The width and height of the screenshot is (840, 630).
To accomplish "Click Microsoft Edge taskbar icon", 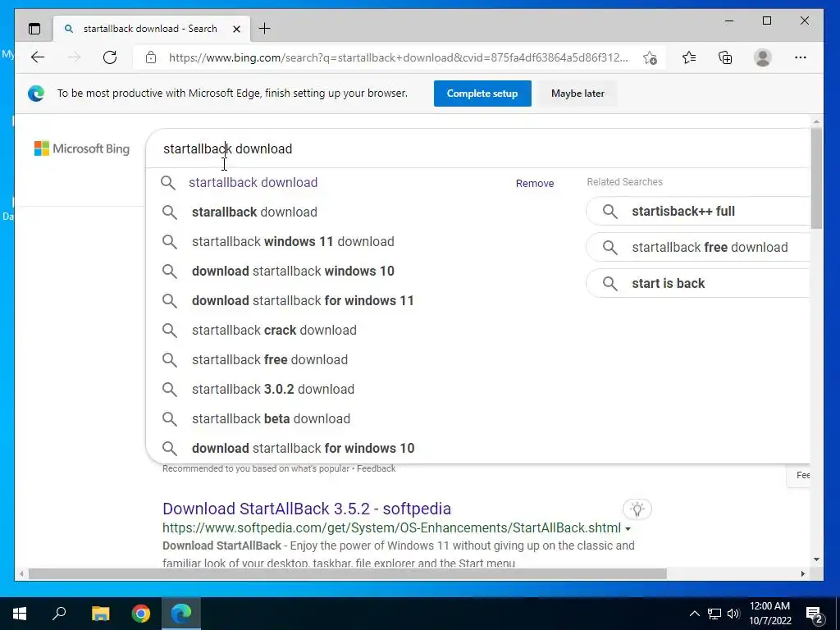I will tap(181, 614).
